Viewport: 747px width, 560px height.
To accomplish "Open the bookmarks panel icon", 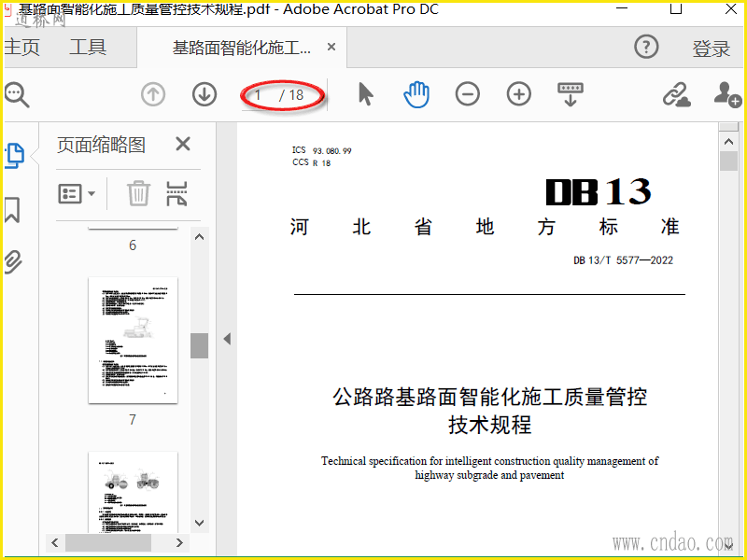I will tap(12, 209).
